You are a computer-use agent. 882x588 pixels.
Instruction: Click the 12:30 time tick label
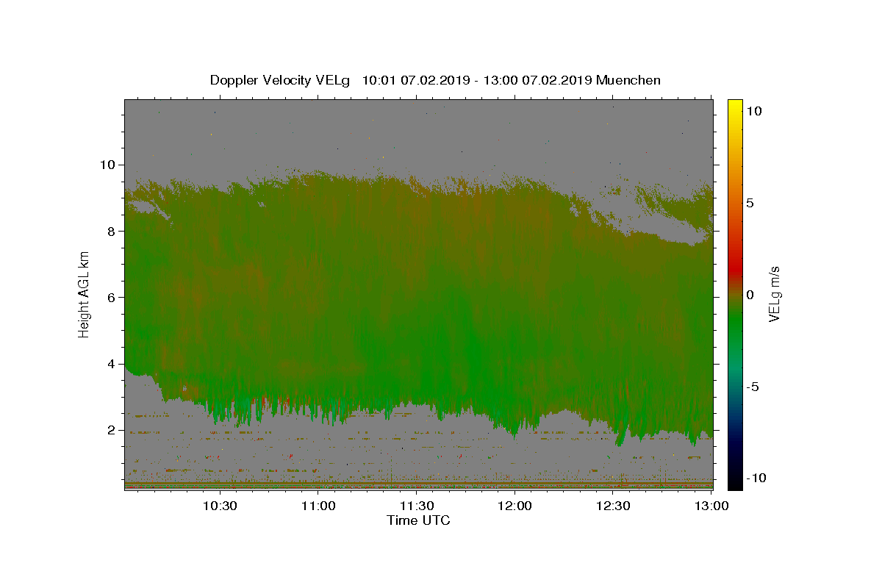613,506
